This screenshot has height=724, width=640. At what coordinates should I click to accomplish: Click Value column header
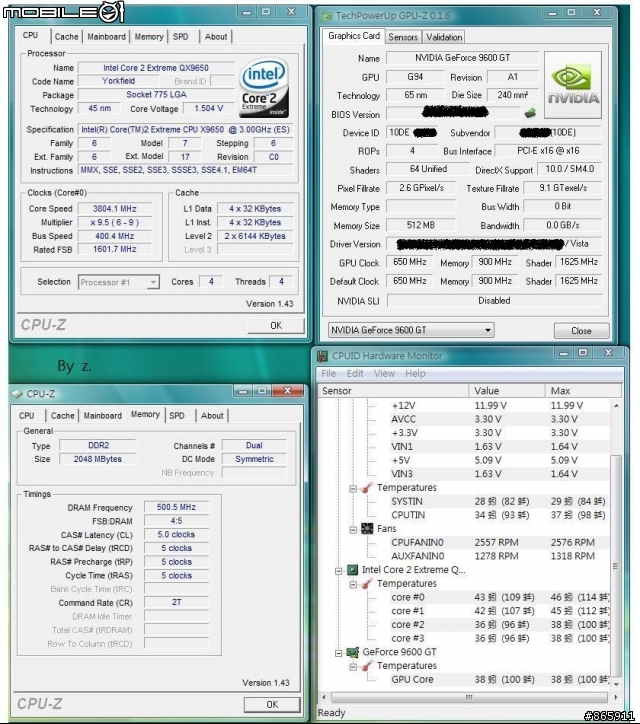pos(507,391)
